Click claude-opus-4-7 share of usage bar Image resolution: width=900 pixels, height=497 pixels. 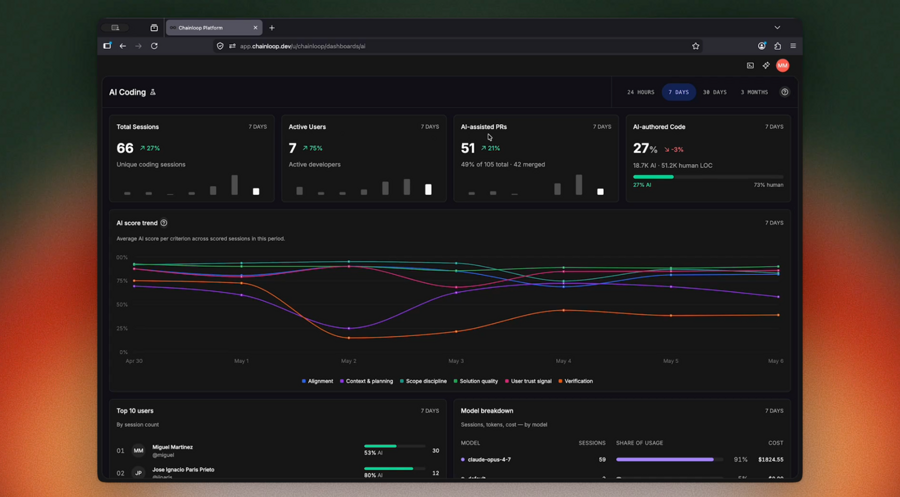(x=669, y=459)
